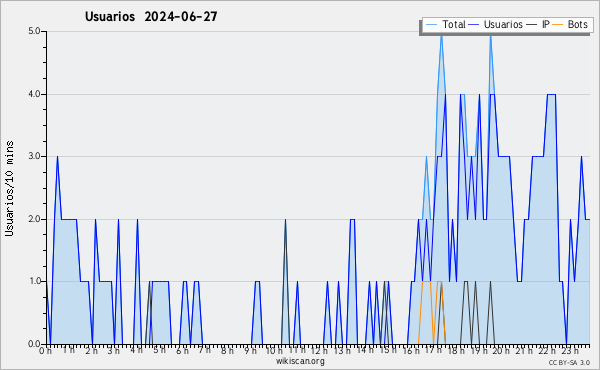The height and width of the screenshot is (370, 600).
Task: Click the '3.0' y-axis value
Action: pos(34,156)
